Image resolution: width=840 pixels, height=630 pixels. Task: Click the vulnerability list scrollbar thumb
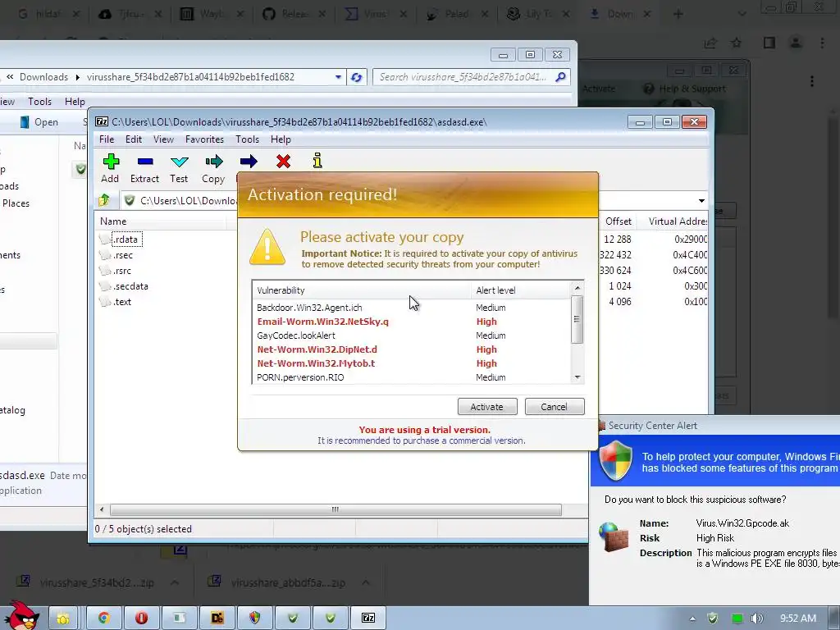click(577, 319)
